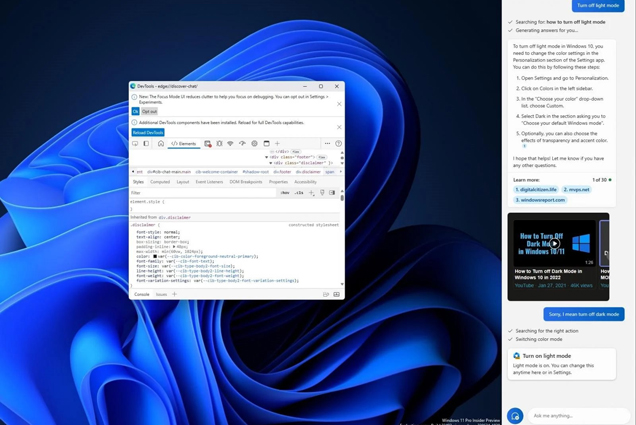636x425 pixels.
Task: Open the Event Listeners tab
Action: coord(209,182)
